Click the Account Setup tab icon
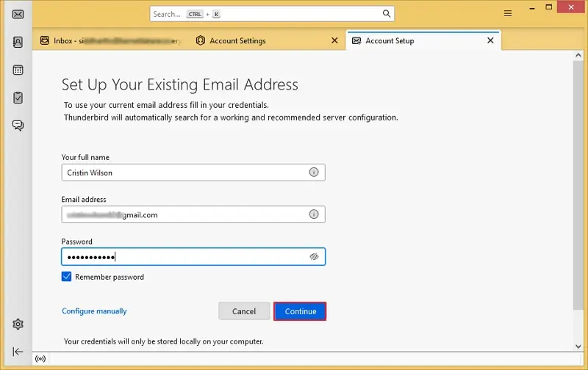The height and width of the screenshot is (370, 588). pos(356,40)
